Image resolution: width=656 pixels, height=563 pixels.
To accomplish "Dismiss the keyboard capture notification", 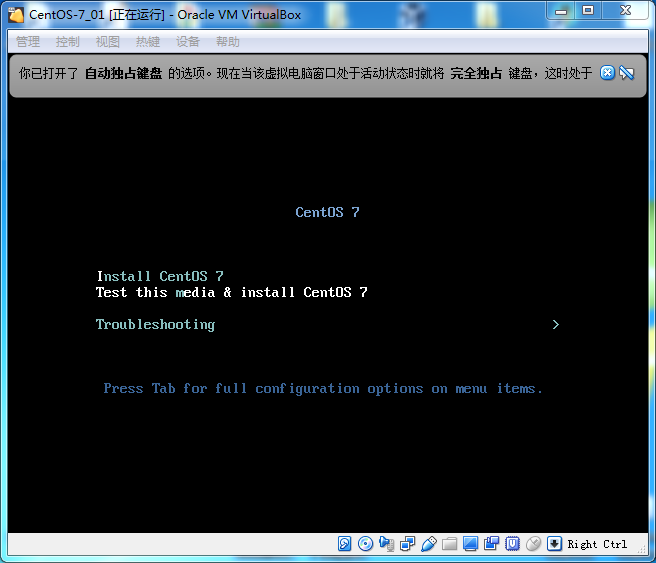I will click(x=607, y=73).
